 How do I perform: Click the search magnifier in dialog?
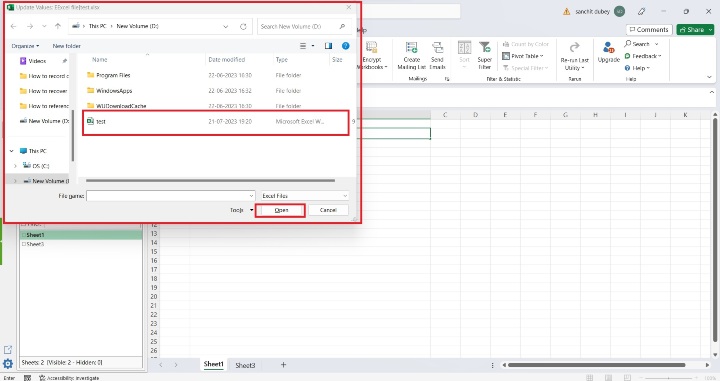point(343,27)
